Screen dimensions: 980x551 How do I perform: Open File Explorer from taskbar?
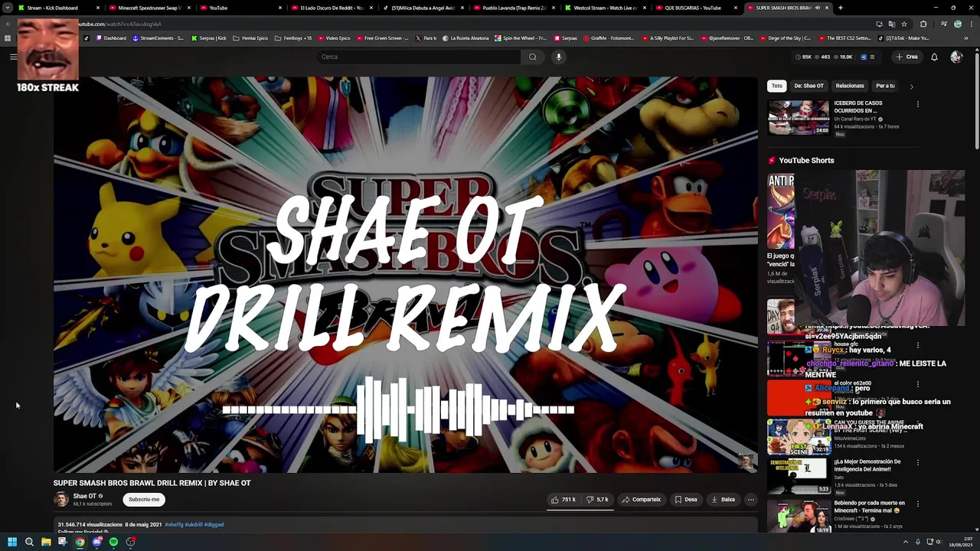tap(46, 542)
